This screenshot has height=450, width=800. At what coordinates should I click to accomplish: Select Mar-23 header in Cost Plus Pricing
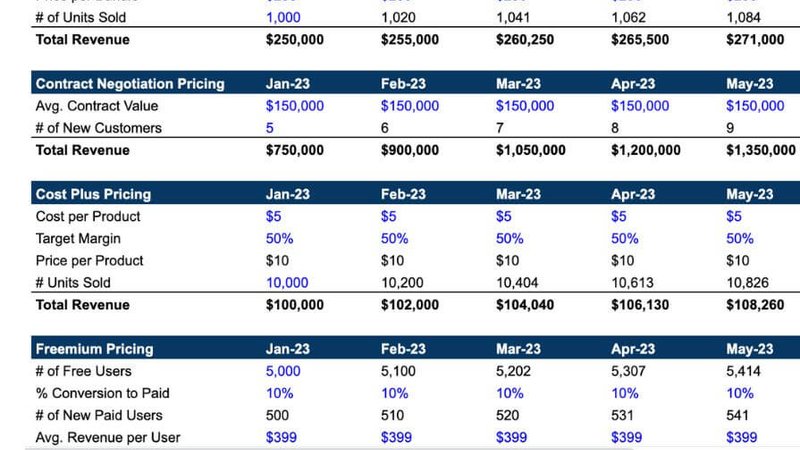tap(518, 194)
